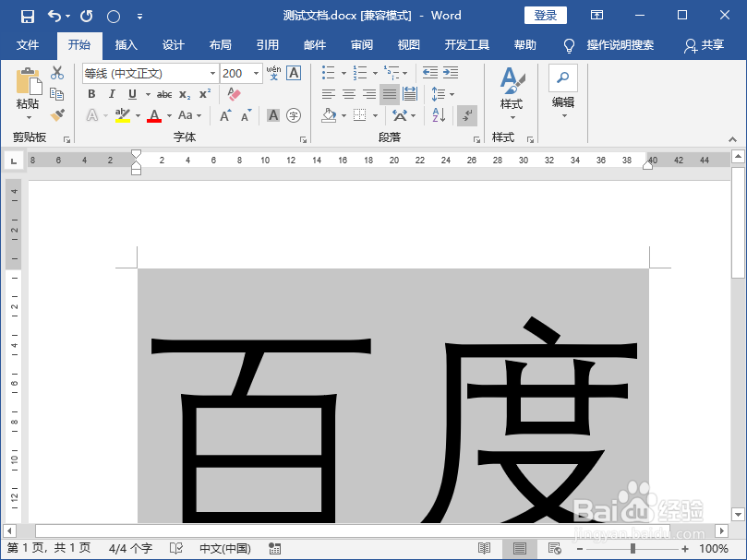Switch to the 引用 tab
This screenshot has width=747, height=560.
(268, 45)
